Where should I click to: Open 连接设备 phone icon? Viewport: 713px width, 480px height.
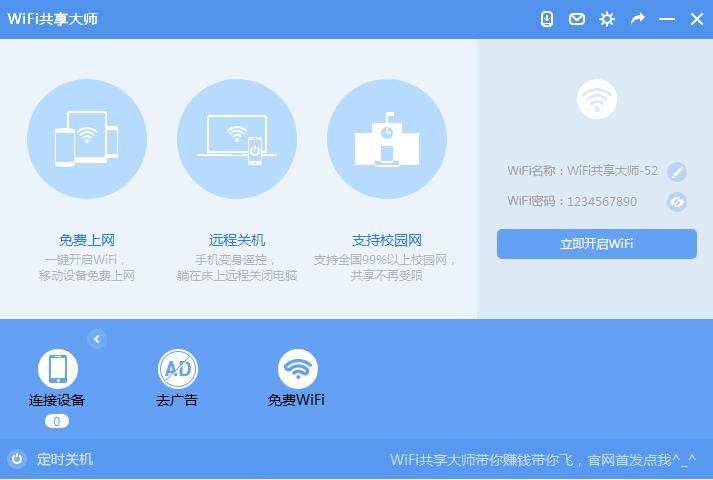[58, 369]
